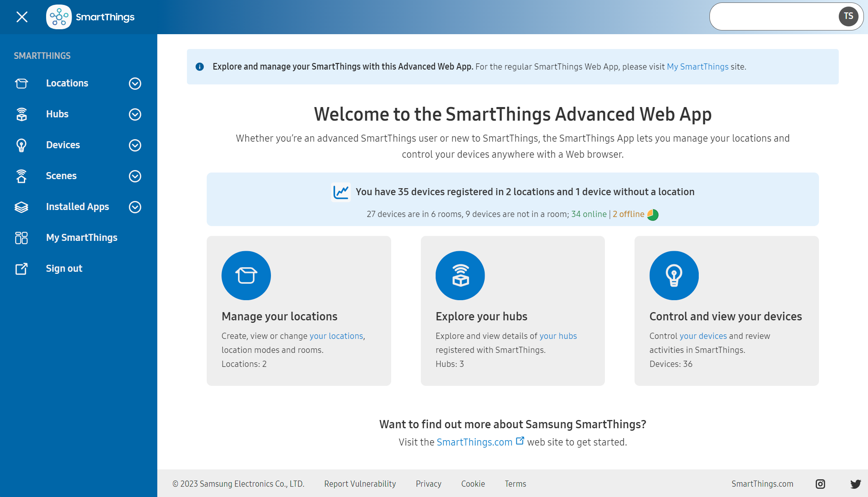Expand the Scenes sidebar chevron
The image size is (868, 497).
[x=135, y=176]
